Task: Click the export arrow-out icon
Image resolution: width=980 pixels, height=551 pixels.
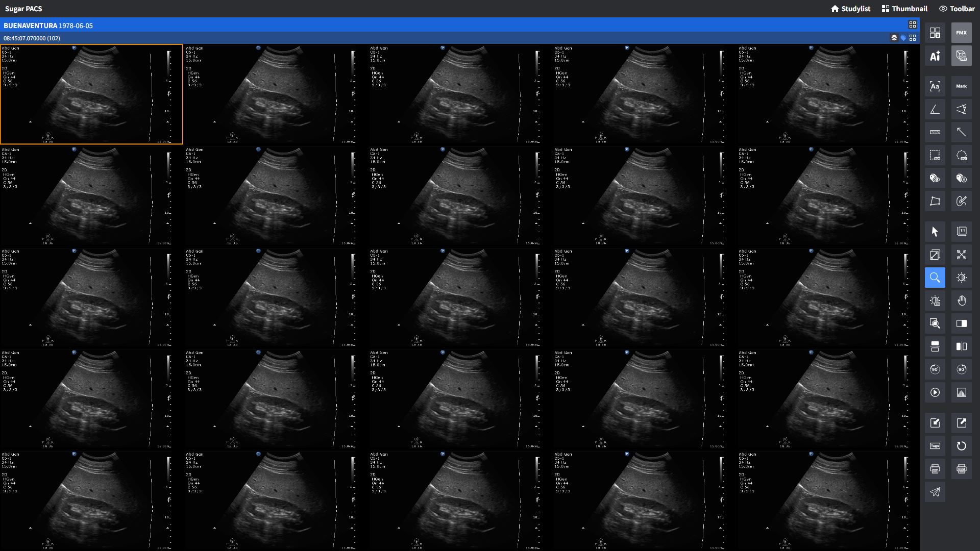Action: (x=961, y=423)
